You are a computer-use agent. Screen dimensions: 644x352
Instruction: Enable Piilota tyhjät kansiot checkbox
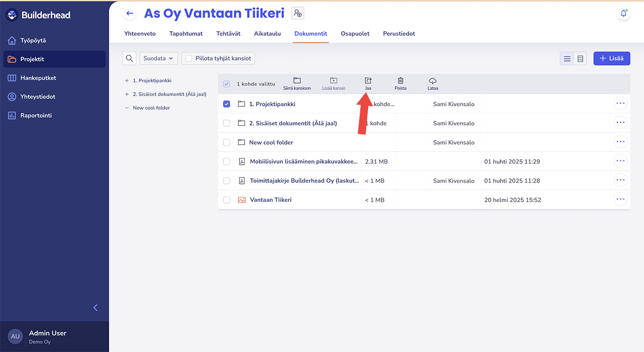[189, 58]
